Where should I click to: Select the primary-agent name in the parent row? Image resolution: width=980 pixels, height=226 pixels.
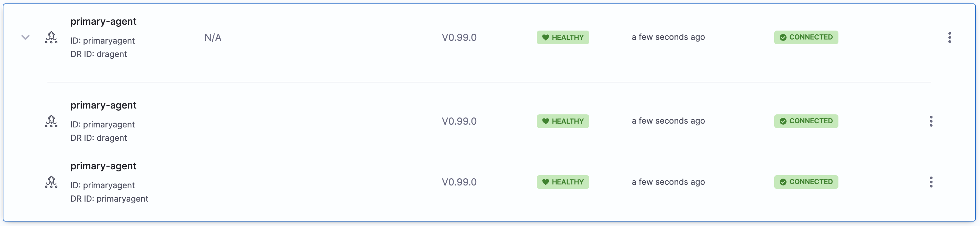103,21
